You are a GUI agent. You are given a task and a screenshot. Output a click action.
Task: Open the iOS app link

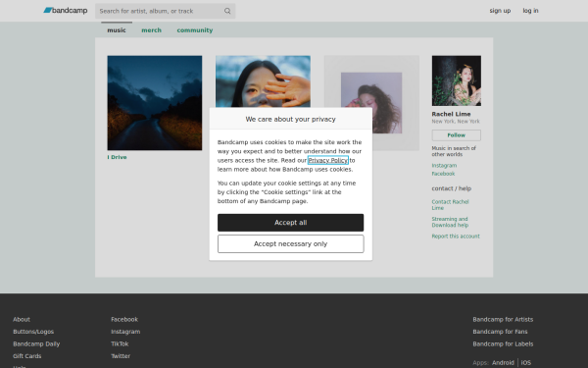(525, 362)
